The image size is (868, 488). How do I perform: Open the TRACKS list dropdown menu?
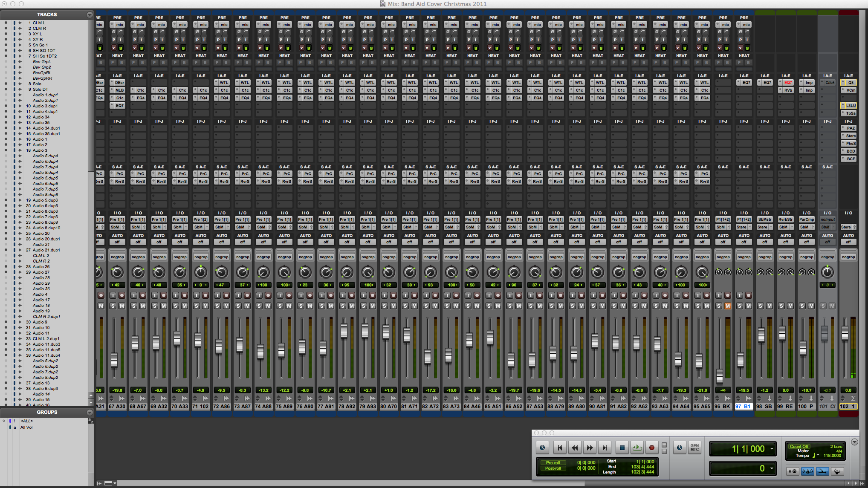coord(90,14)
